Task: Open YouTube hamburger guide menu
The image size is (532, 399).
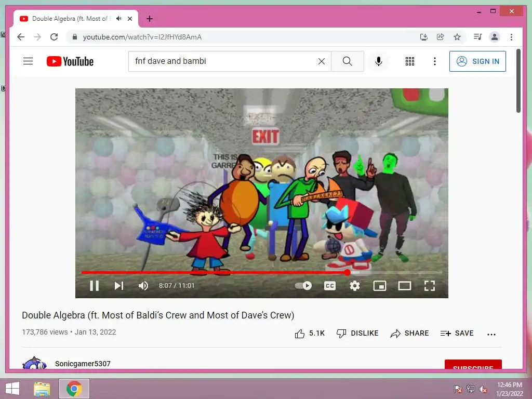Action: pyautogui.click(x=28, y=61)
